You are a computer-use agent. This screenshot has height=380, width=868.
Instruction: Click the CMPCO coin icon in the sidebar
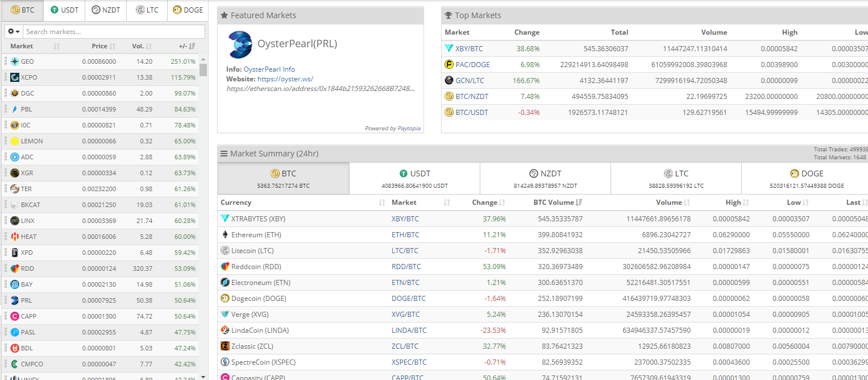[15, 364]
